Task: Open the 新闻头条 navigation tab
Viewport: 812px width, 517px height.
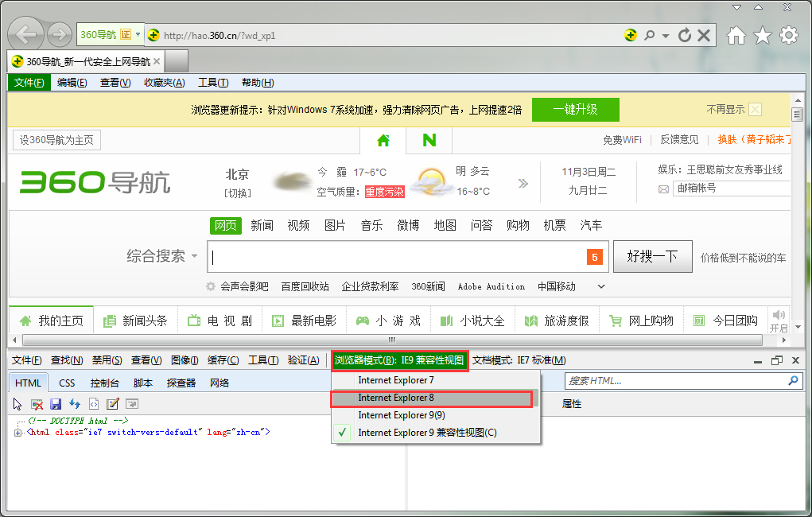Action: click(136, 321)
